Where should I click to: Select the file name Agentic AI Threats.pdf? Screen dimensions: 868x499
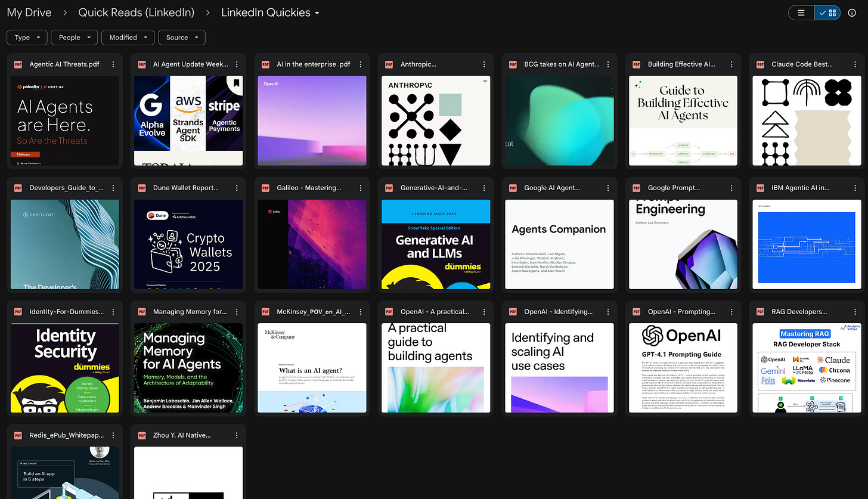point(64,64)
